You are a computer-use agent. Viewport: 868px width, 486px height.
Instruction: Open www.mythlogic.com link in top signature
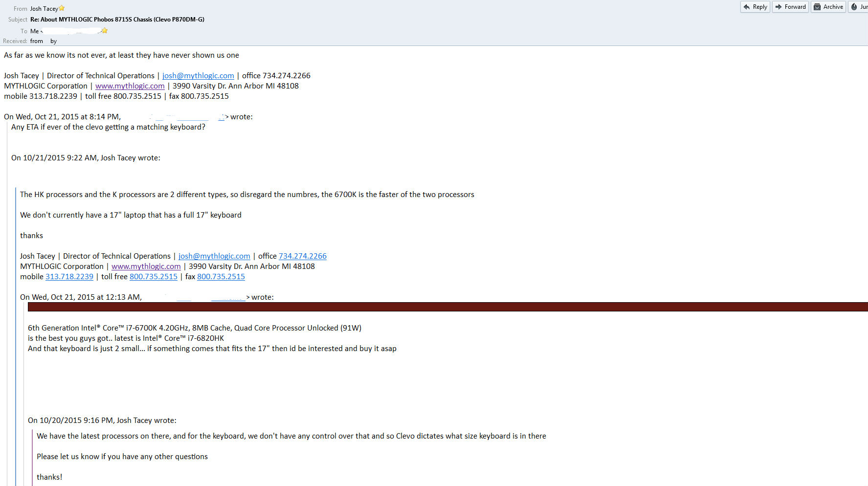click(x=130, y=86)
